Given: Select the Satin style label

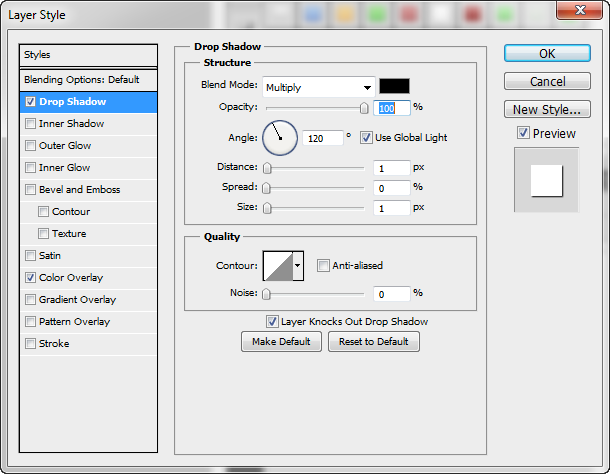Looking at the screenshot, I should 50,256.
